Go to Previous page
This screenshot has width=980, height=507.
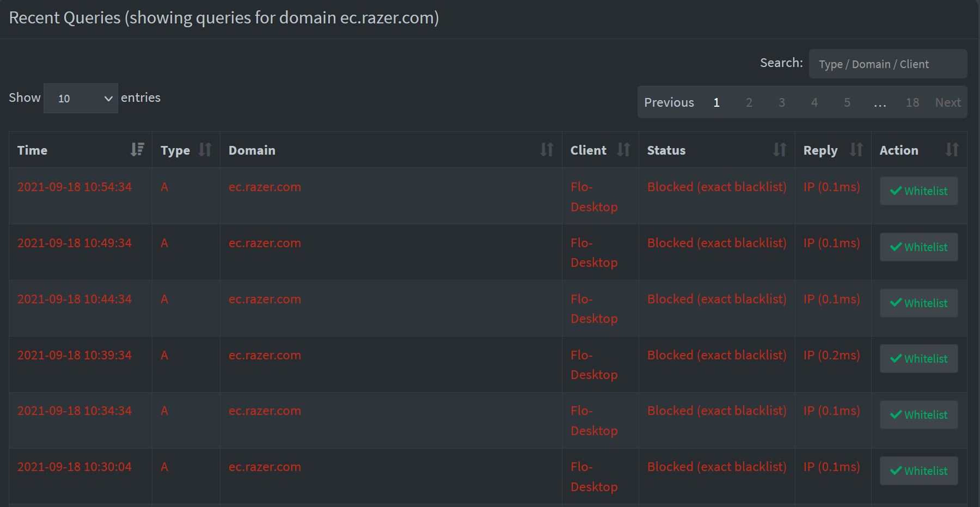click(x=669, y=102)
